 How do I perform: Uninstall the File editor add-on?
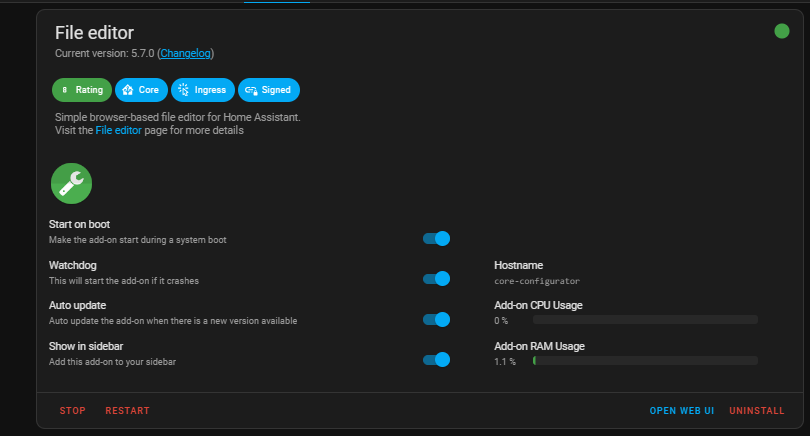click(757, 411)
